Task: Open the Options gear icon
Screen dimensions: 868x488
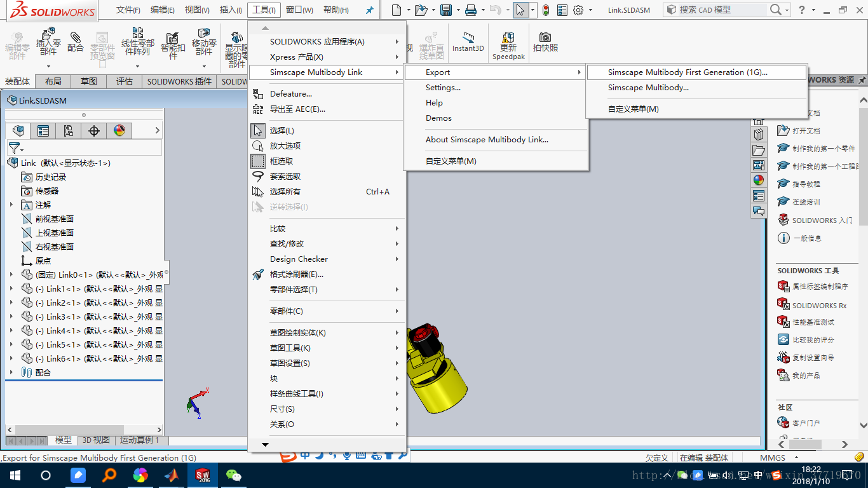Action: [578, 10]
